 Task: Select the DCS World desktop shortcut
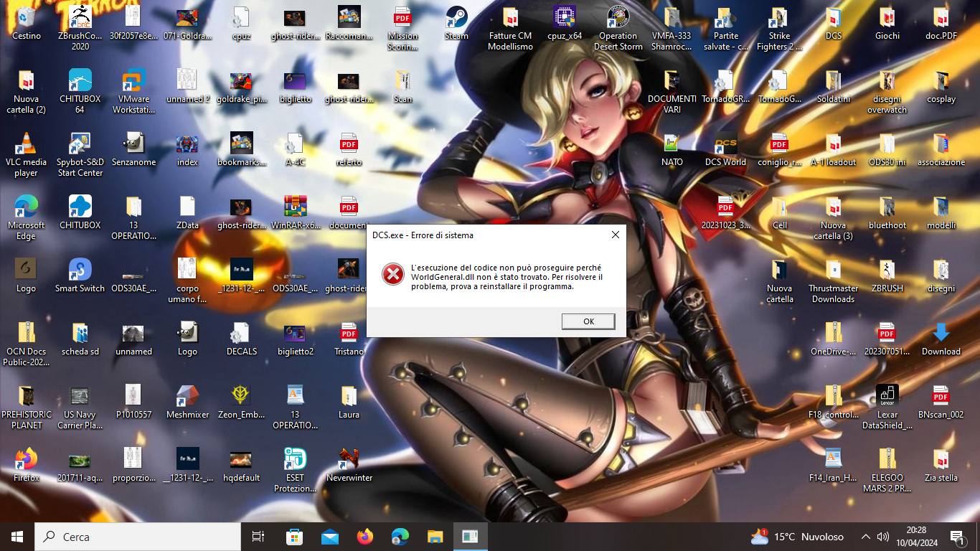725,149
